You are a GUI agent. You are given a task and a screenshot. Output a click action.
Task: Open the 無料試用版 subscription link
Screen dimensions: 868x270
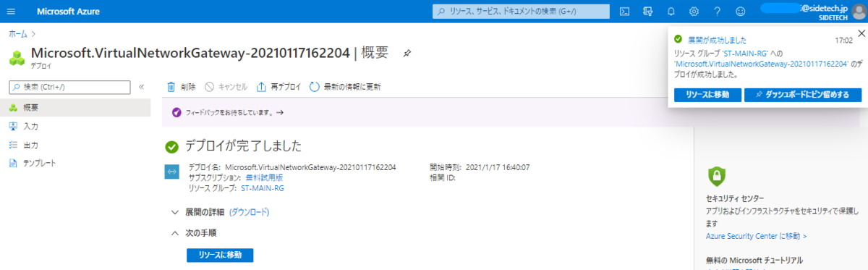[x=265, y=177]
